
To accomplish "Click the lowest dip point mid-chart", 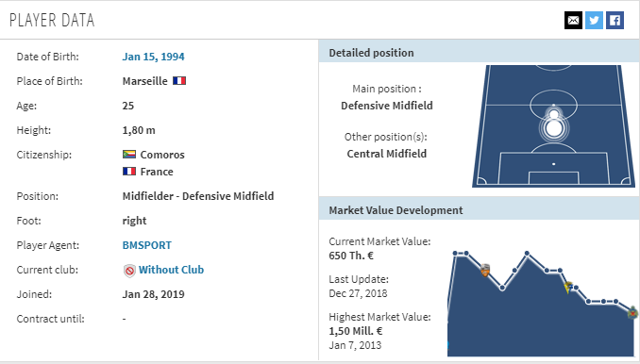I will coord(502,289).
